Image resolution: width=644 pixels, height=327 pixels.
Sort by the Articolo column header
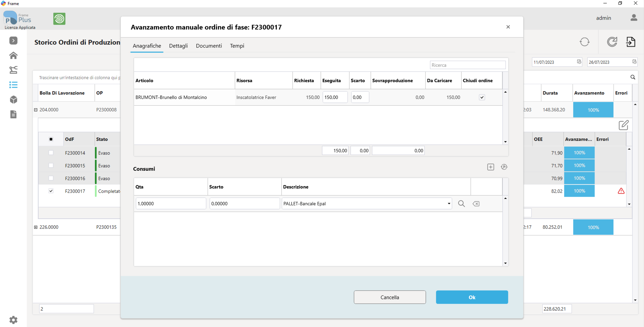click(184, 80)
